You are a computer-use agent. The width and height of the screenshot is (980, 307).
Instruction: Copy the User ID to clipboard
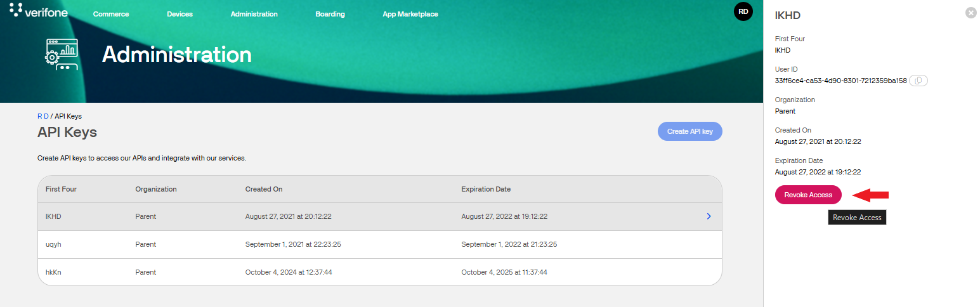pyautogui.click(x=918, y=81)
